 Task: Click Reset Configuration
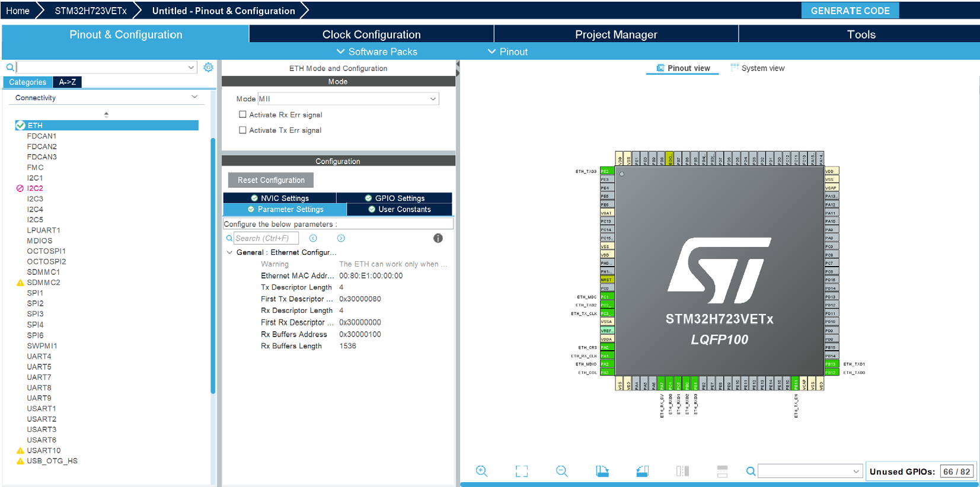pyautogui.click(x=271, y=180)
